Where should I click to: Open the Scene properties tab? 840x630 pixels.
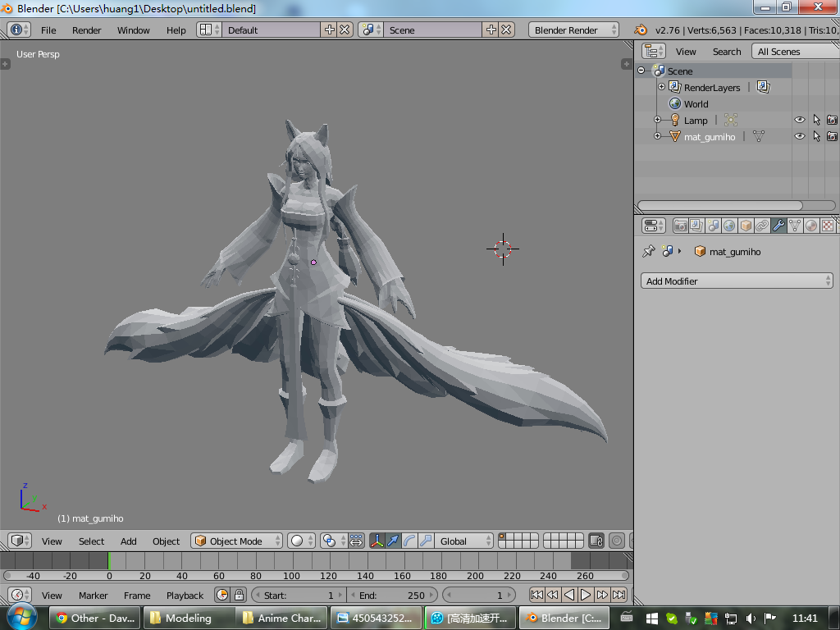[713, 226]
